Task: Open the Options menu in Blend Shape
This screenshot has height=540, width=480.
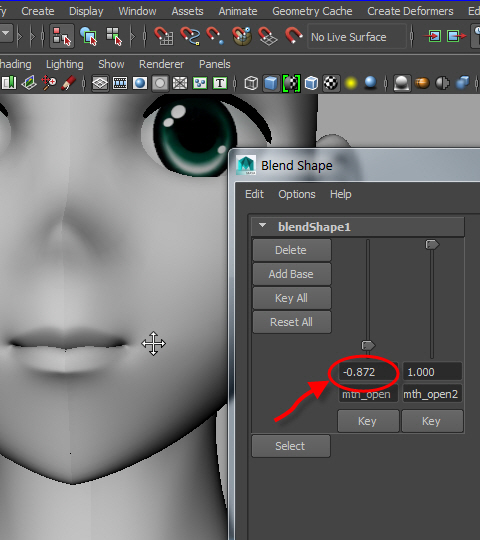Action: click(x=297, y=194)
